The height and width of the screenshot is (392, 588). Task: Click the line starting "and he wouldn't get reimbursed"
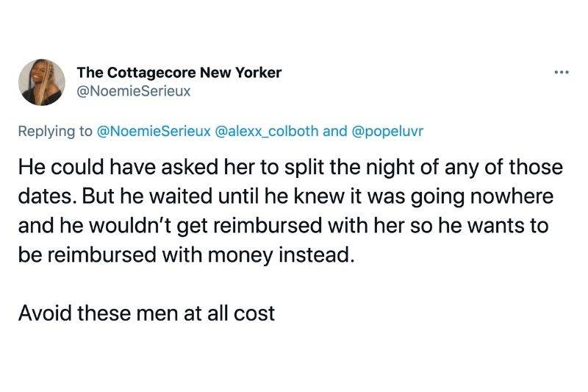[x=282, y=226]
